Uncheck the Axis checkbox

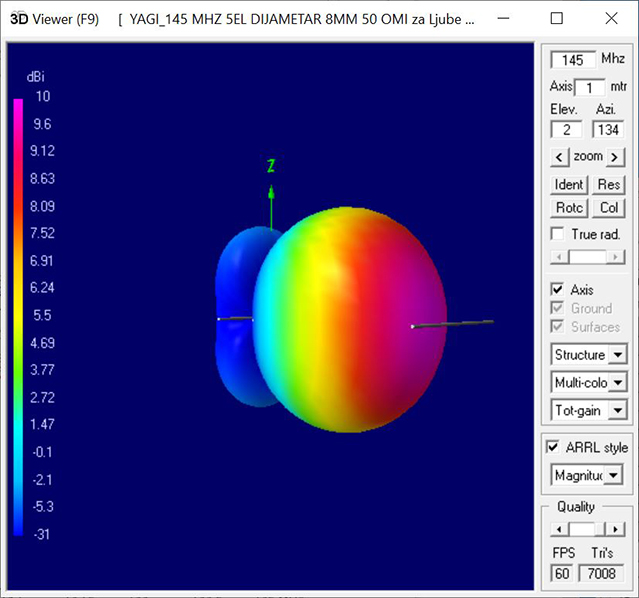(x=558, y=290)
